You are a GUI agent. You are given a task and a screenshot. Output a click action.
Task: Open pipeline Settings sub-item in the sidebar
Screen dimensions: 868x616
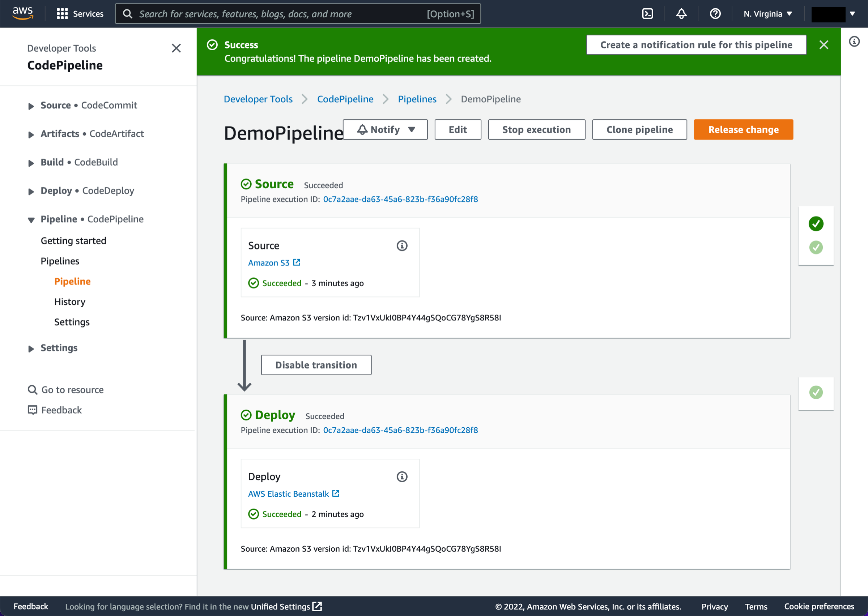72,322
